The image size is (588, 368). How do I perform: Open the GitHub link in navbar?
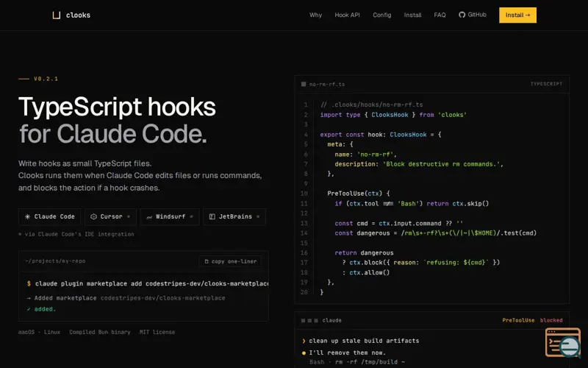click(x=473, y=15)
